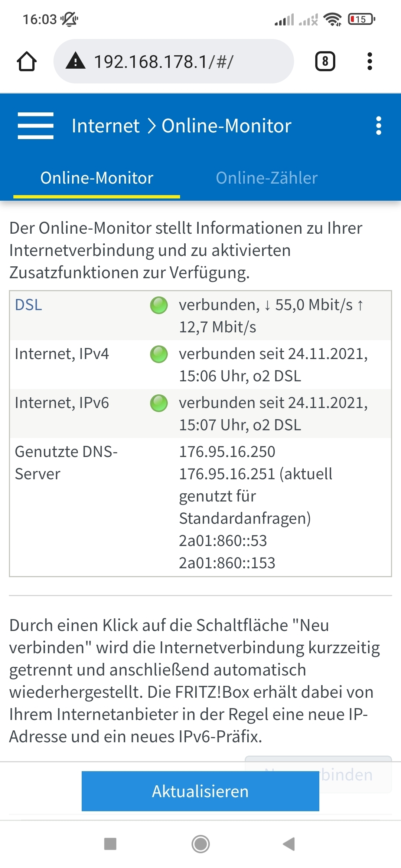
Task: Tap the battery indicator in status bar
Action: (361, 19)
